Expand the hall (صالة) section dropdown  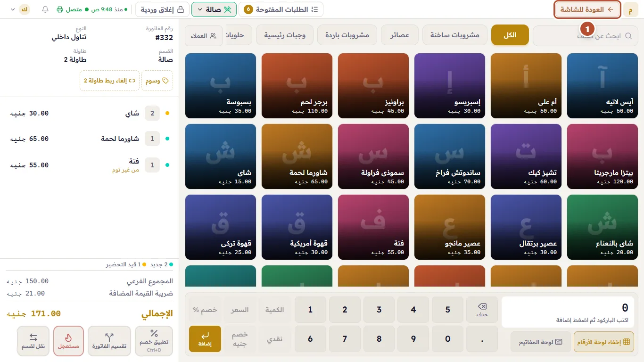[x=214, y=9]
